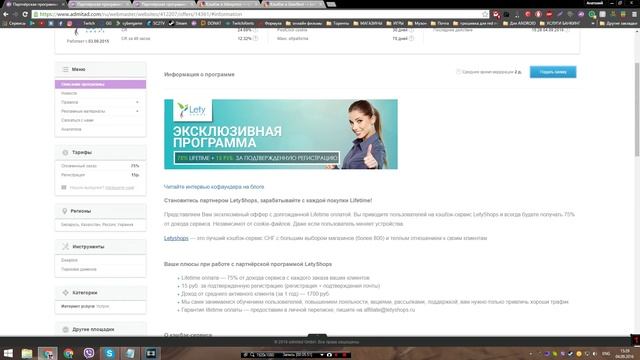Viewport: 640px width, 360px height.
Task: Stop recording with the red stop button
Action: 344,355
